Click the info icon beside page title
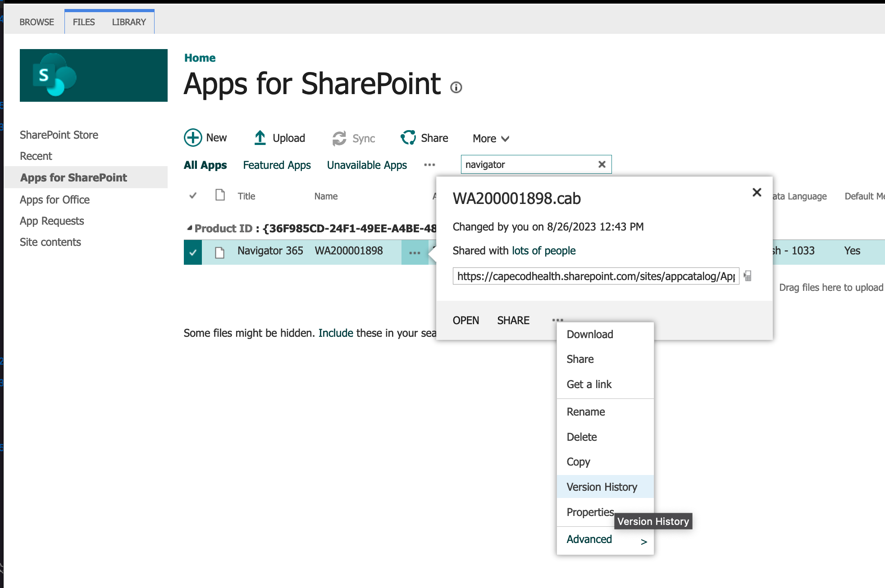The image size is (885, 588). coord(456,87)
